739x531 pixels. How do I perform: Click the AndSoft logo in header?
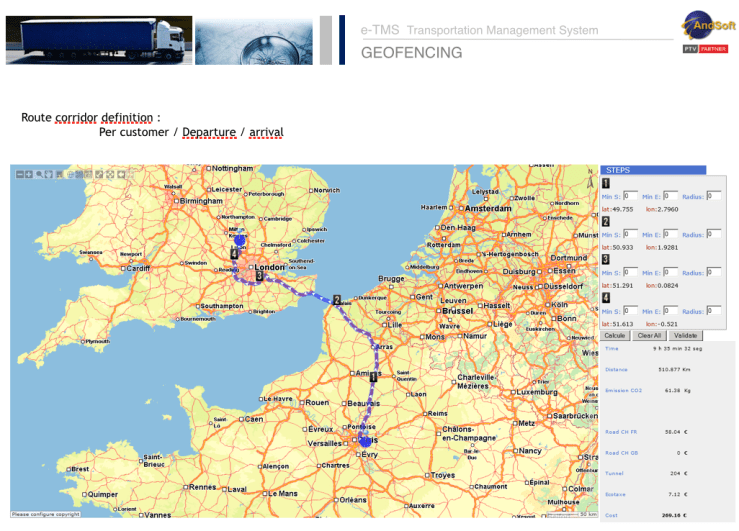[709, 29]
